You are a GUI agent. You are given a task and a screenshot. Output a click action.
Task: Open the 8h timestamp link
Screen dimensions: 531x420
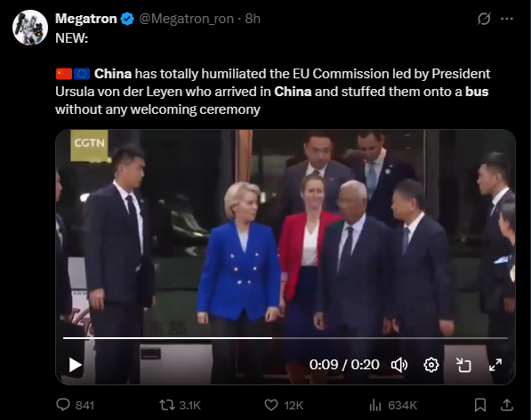pyautogui.click(x=253, y=19)
